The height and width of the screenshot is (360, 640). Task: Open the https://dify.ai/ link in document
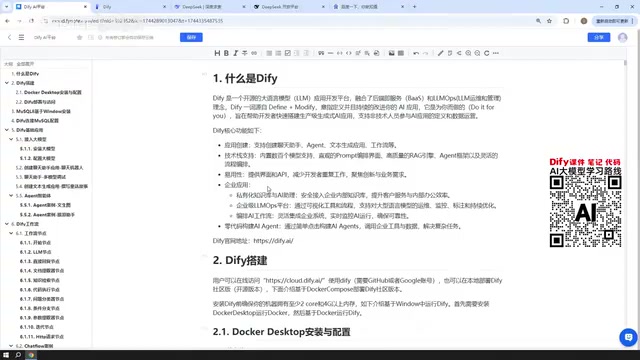pyautogui.click(x=273, y=241)
